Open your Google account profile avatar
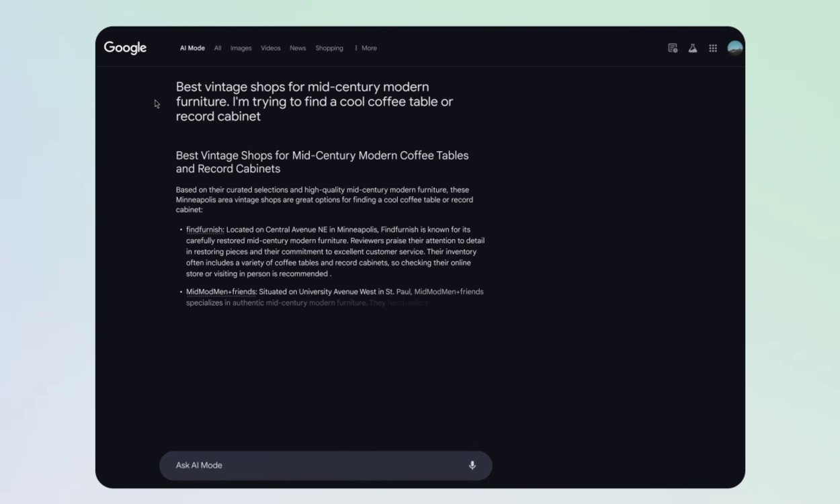Image resolution: width=840 pixels, height=504 pixels. (x=735, y=48)
